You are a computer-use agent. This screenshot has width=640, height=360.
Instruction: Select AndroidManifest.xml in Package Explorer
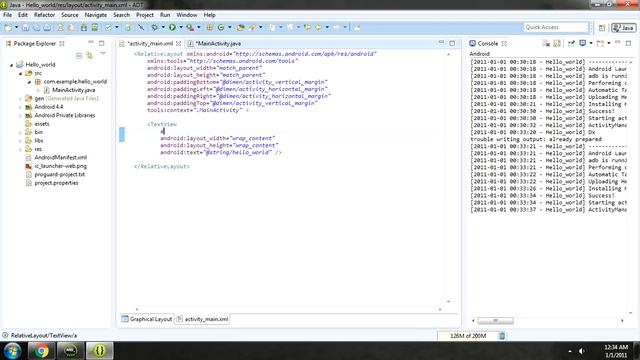click(x=60, y=158)
